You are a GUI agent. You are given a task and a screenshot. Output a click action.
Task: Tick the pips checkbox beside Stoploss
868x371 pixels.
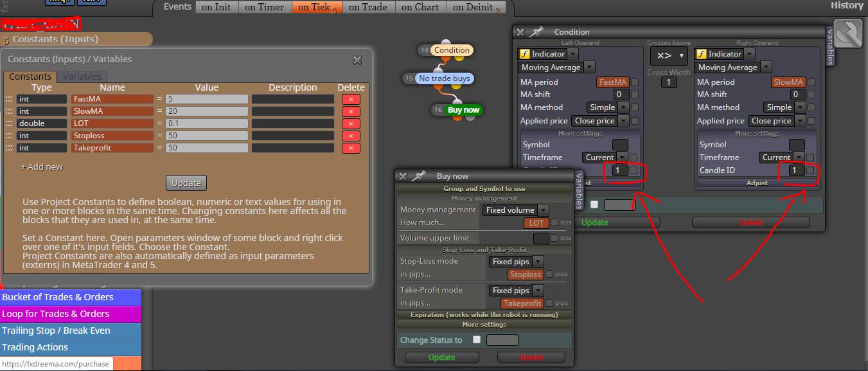point(549,274)
